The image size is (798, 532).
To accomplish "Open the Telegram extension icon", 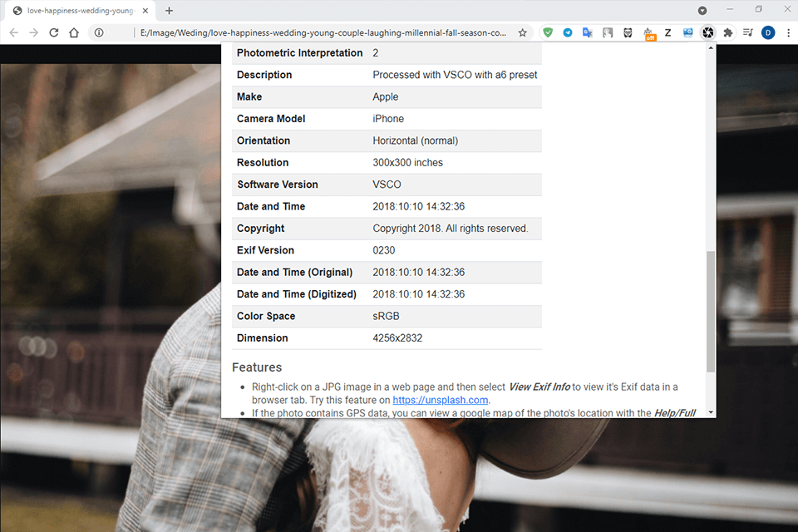I will pos(567,32).
